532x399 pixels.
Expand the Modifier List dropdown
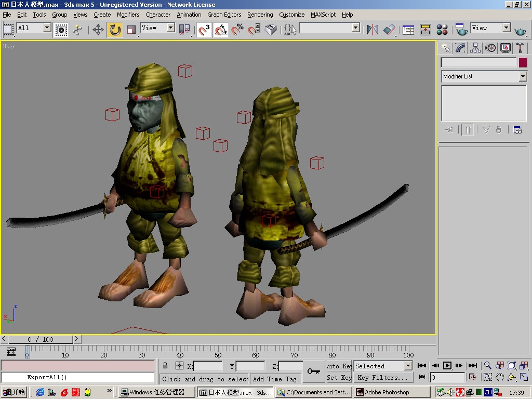[523, 76]
